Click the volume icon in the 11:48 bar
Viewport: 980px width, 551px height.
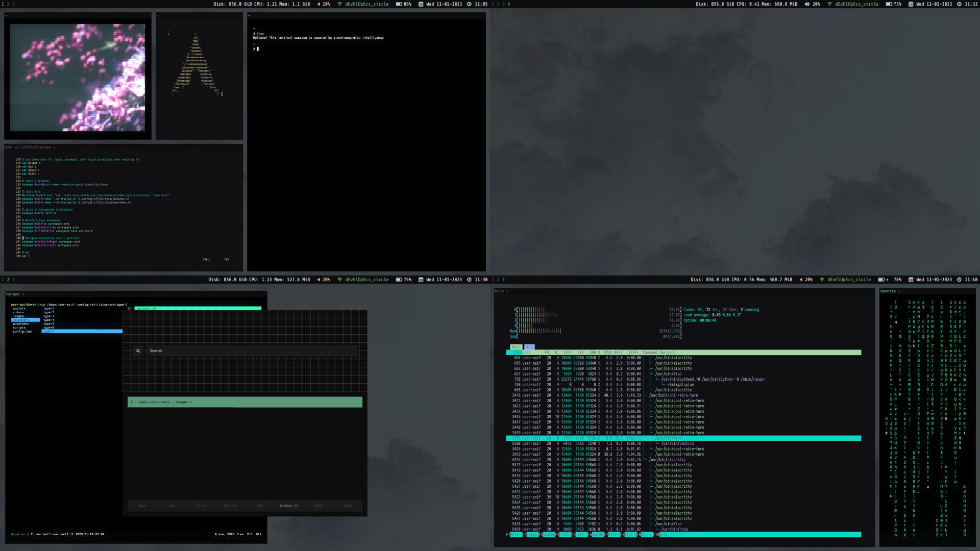(x=801, y=280)
